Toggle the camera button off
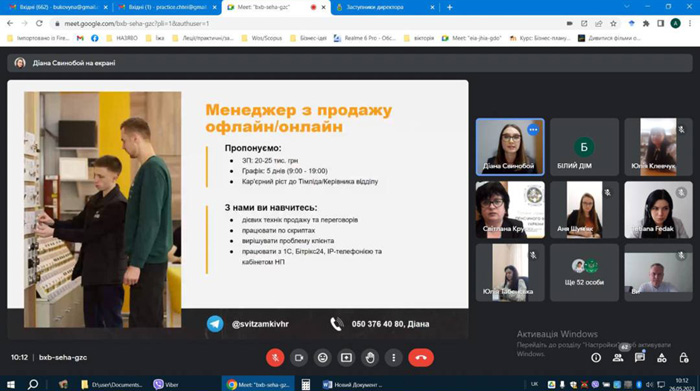This screenshot has height=391, width=700. click(299, 358)
